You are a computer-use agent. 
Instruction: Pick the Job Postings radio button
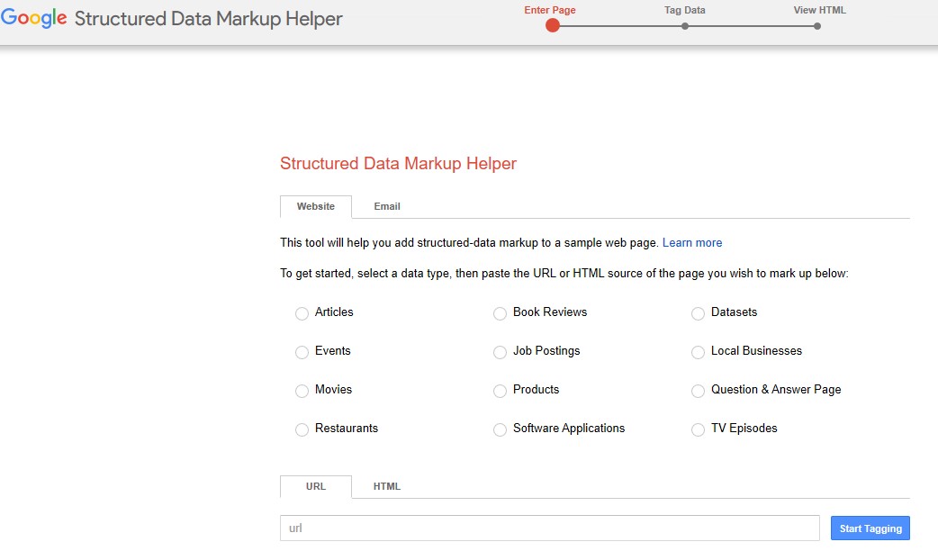pyautogui.click(x=501, y=352)
